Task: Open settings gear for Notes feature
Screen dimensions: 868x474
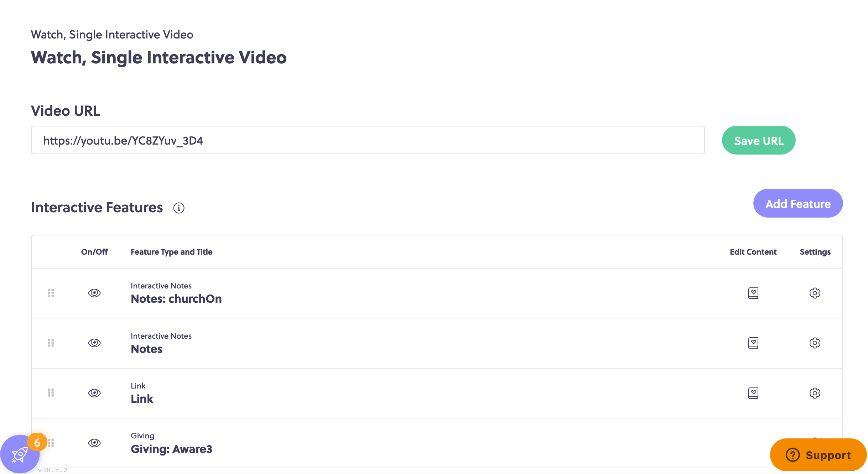Action: (x=815, y=343)
